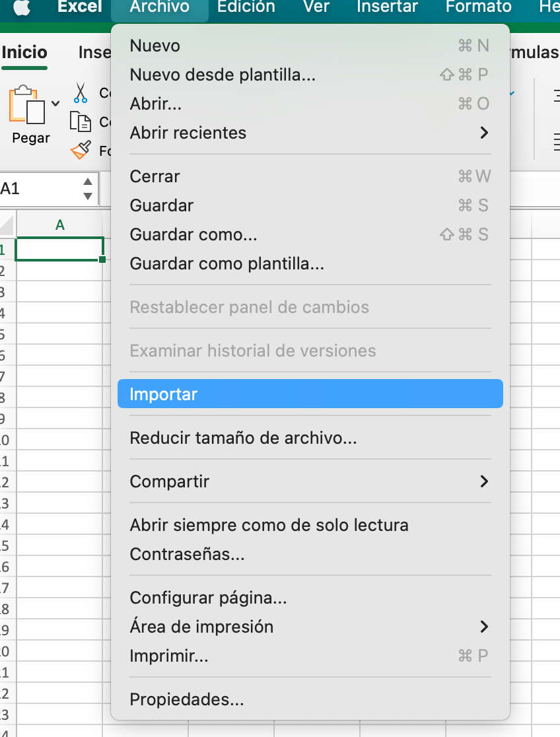This screenshot has height=737, width=560.
Task: Select Cerrar menu entry
Action: point(310,177)
